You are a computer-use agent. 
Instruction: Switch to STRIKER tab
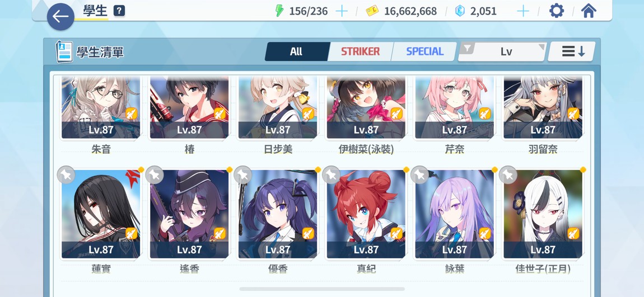click(x=360, y=51)
